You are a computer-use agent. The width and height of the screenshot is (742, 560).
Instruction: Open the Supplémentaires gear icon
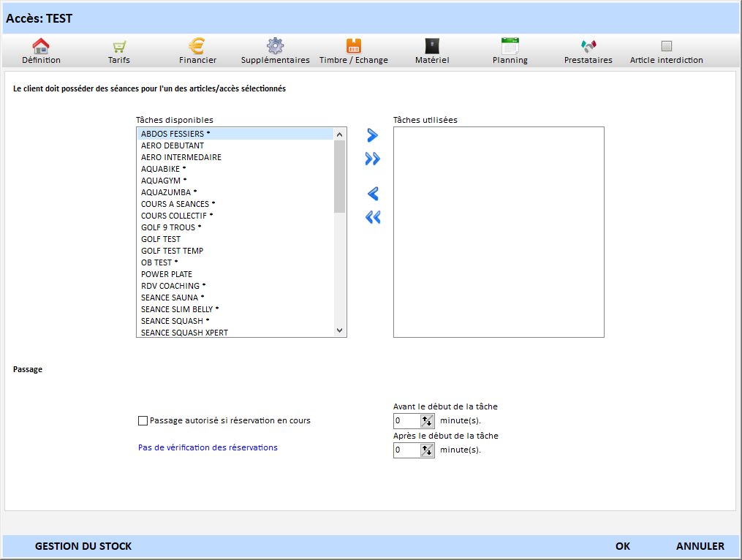pyautogui.click(x=275, y=47)
